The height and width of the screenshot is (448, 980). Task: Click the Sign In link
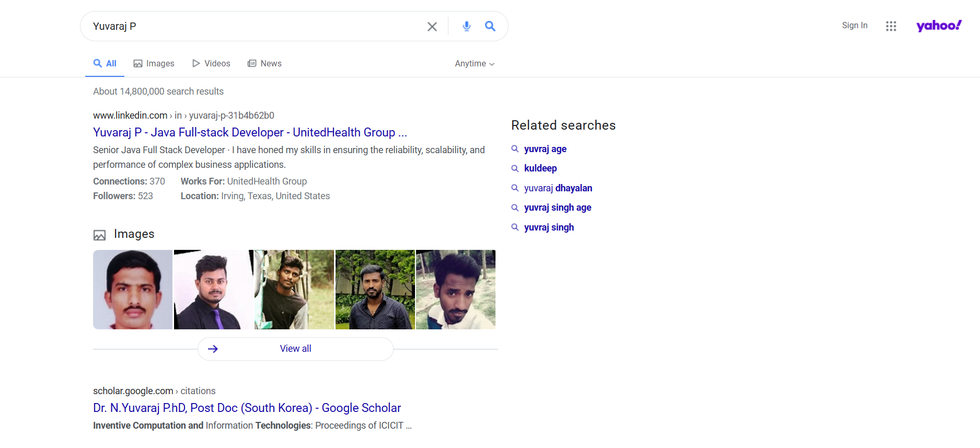point(854,26)
